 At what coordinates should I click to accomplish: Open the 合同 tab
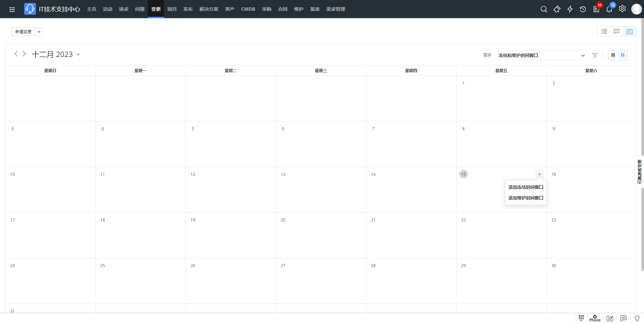point(283,9)
